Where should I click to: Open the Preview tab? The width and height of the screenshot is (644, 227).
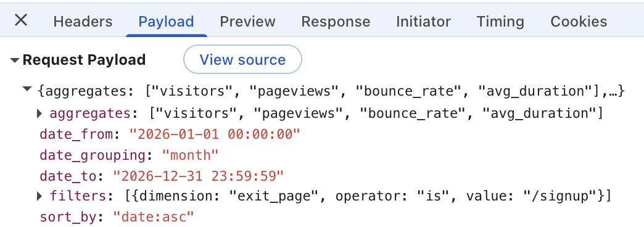[x=247, y=22]
